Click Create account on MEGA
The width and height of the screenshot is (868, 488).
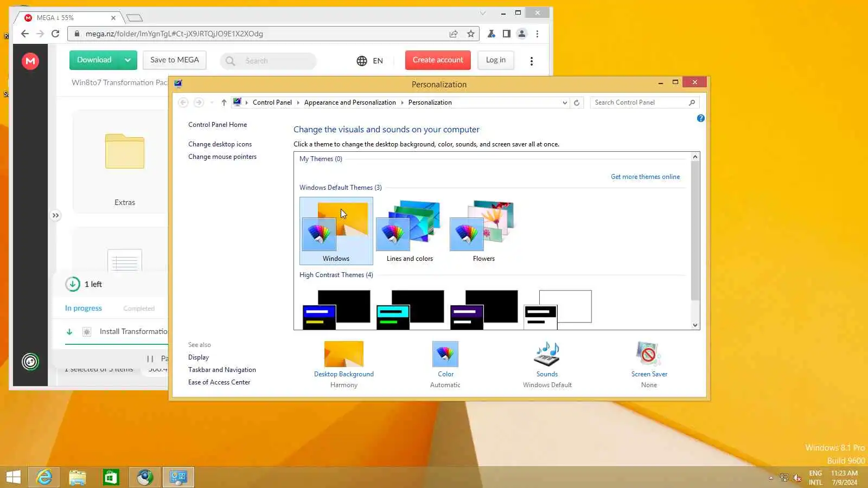[x=438, y=60]
